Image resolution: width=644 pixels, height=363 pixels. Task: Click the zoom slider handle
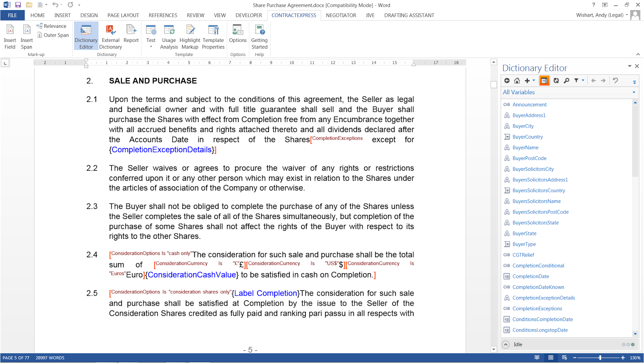(600, 358)
